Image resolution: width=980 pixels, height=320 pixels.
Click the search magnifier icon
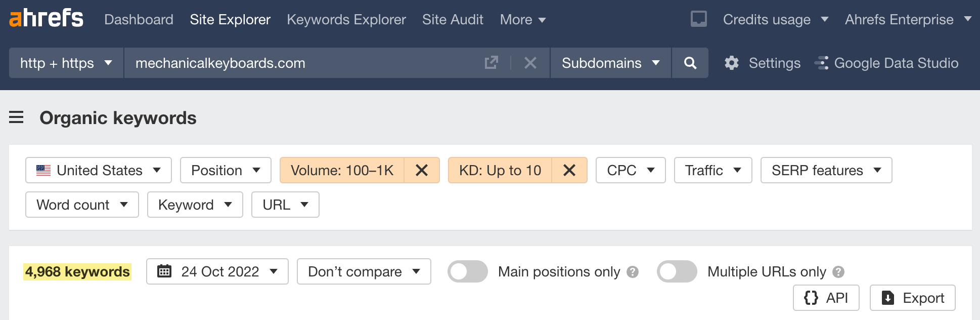[690, 63]
